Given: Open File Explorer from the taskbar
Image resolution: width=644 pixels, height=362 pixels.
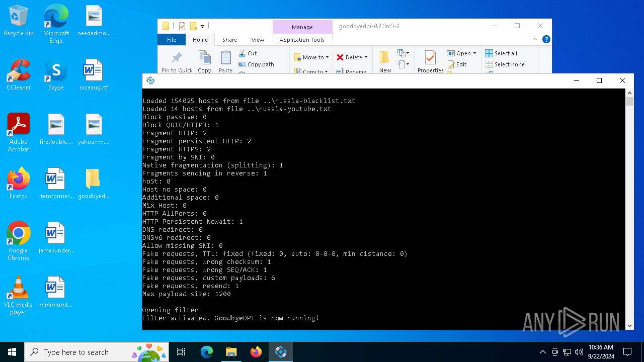Looking at the screenshot, I should coord(231,352).
